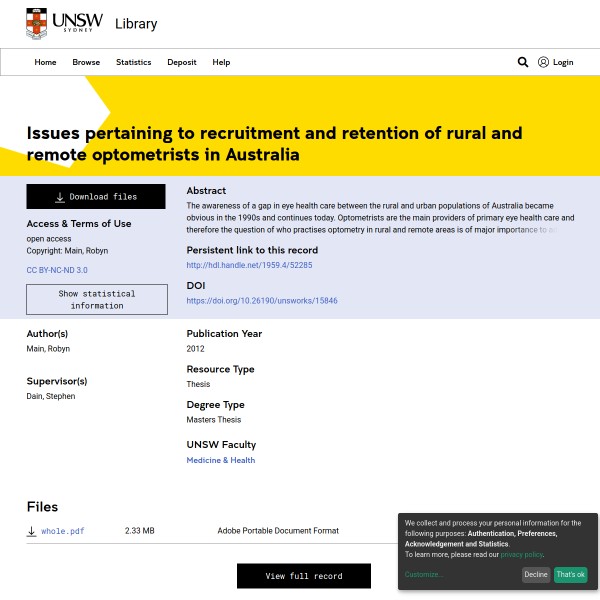The width and height of the screenshot is (600, 600).
Task: Open the Browse menu
Action: click(x=86, y=62)
